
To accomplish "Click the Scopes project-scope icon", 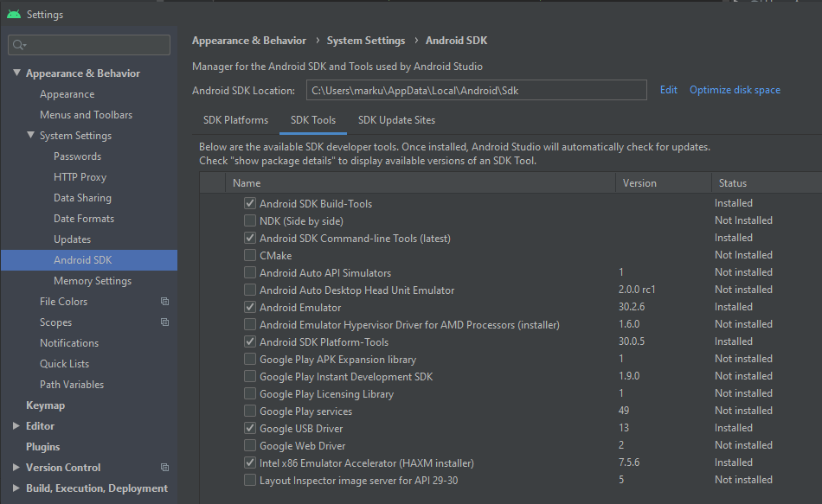I will tap(164, 322).
